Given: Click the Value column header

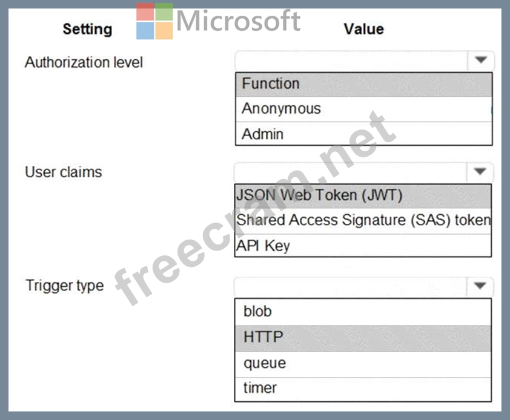Looking at the screenshot, I should tap(363, 29).
